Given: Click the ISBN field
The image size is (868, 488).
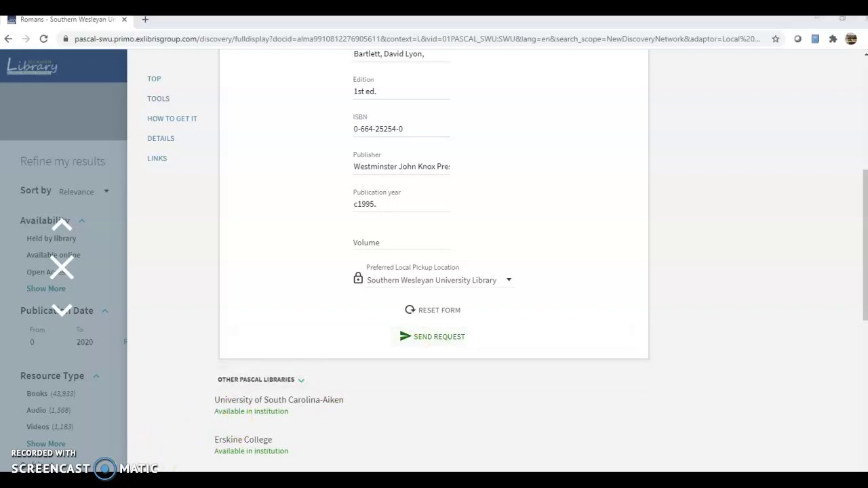Looking at the screenshot, I should (x=401, y=129).
